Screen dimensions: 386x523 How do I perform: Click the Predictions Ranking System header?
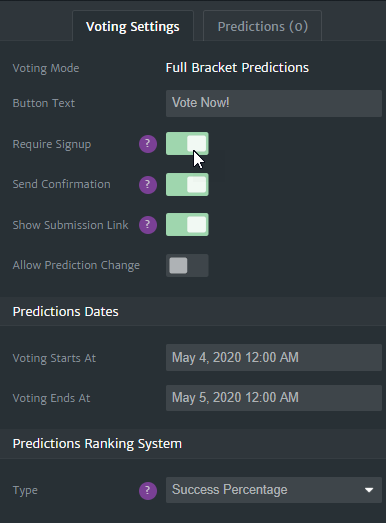coord(97,444)
